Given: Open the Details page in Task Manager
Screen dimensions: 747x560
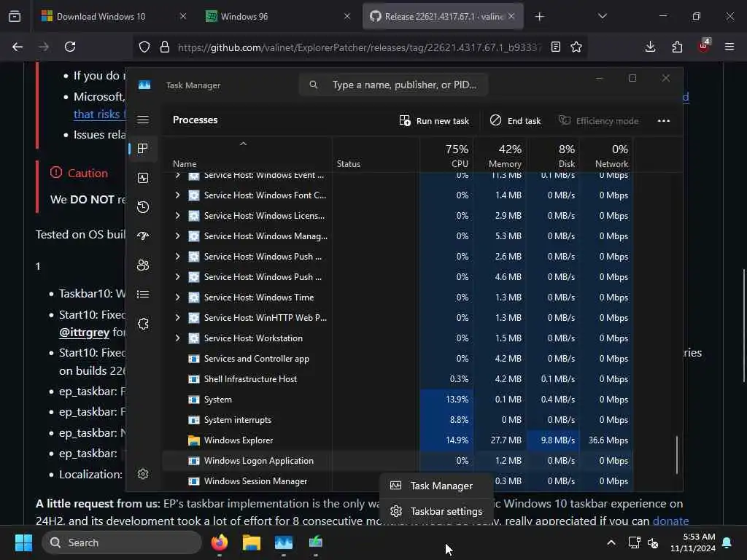Looking at the screenshot, I should [143, 295].
